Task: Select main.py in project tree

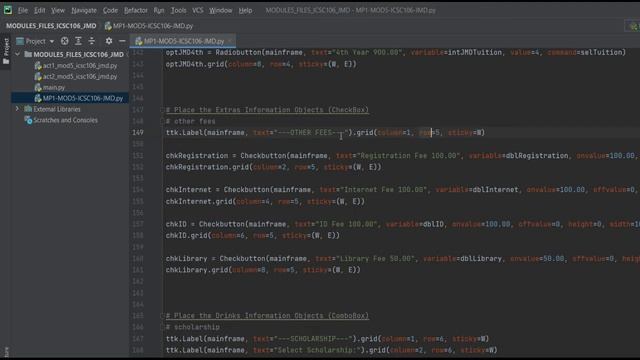Action: pos(54,87)
